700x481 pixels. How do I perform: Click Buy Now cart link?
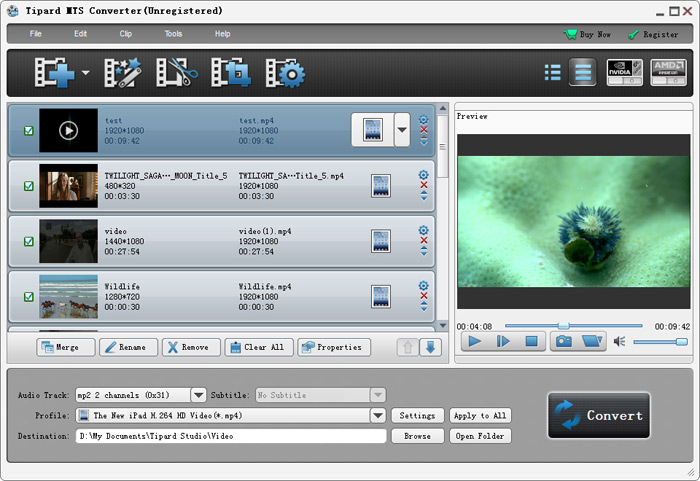pyautogui.click(x=588, y=34)
